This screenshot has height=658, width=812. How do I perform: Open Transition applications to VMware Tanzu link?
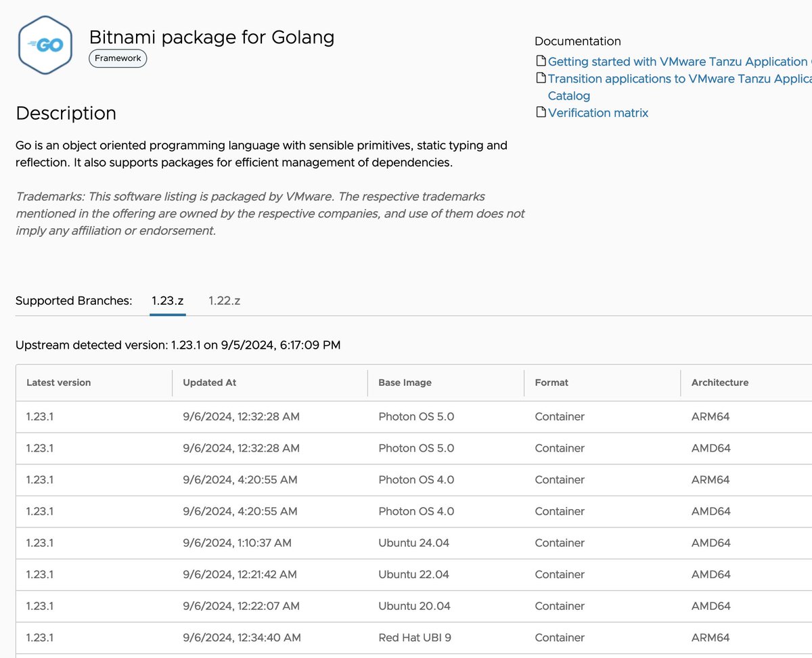tap(679, 87)
